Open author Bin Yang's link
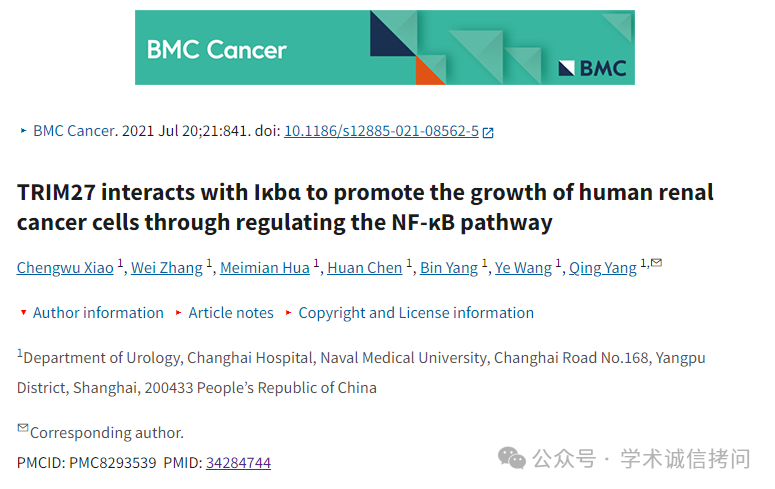The image size is (775, 489). coord(449,267)
